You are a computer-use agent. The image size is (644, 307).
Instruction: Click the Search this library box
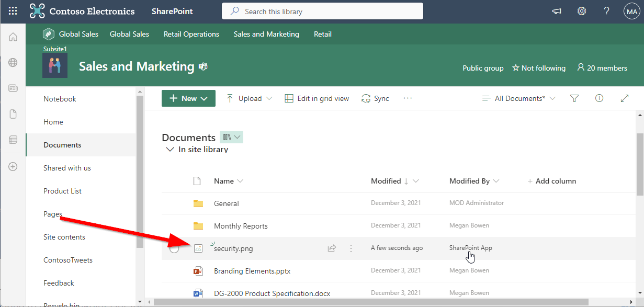pyautogui.click(x=322, y=11)
